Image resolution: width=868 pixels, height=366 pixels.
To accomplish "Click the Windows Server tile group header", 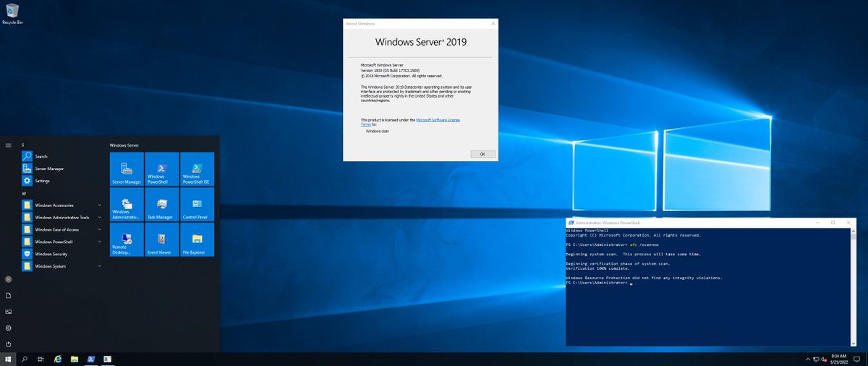I will (124, 145).
